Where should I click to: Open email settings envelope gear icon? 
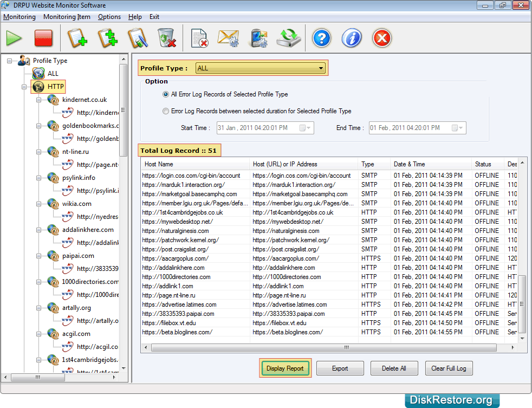click(229, 38)
